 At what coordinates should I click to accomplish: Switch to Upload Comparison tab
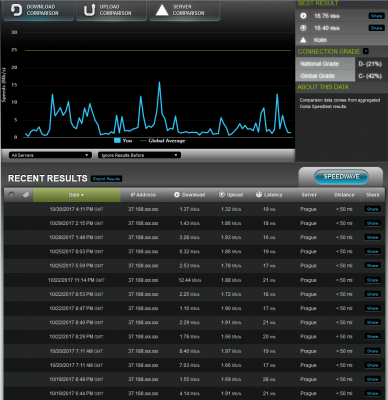point(112,10)
